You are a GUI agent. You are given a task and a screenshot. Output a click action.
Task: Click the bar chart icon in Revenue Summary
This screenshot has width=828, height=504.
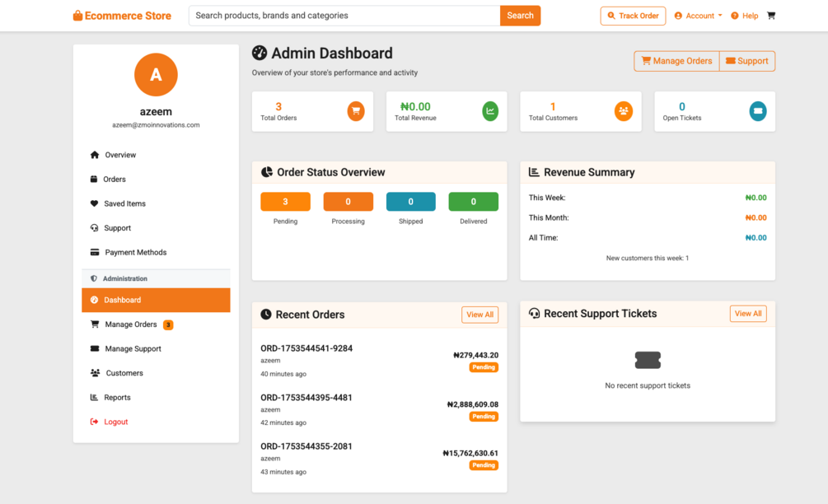click(534, 172)
